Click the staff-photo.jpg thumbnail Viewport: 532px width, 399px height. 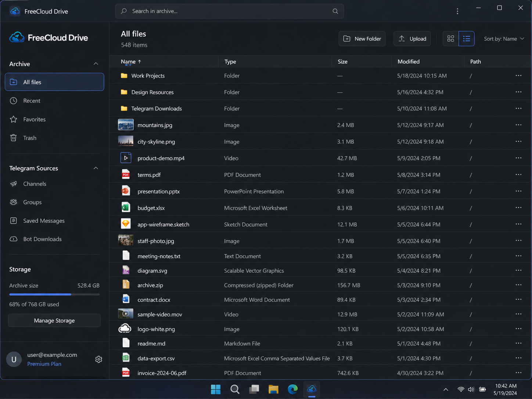(x=126, y=240)
